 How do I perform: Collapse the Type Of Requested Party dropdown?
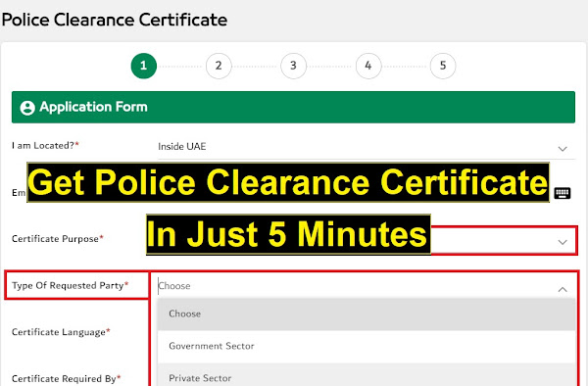(x=563, y=289)
